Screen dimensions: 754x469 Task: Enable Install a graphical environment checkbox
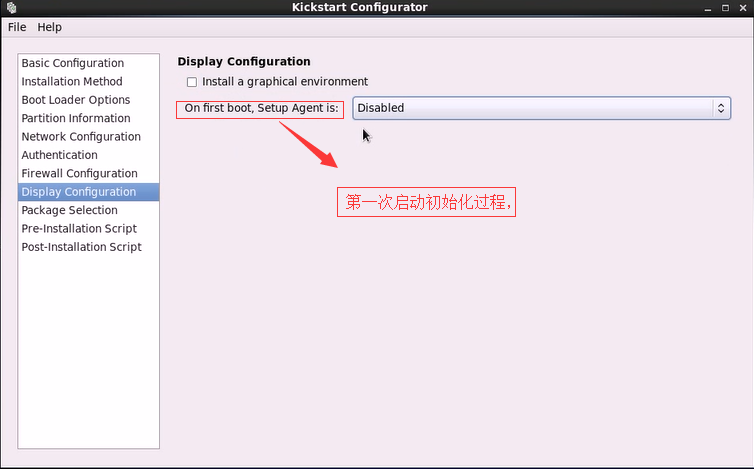(x=192, y=82)
